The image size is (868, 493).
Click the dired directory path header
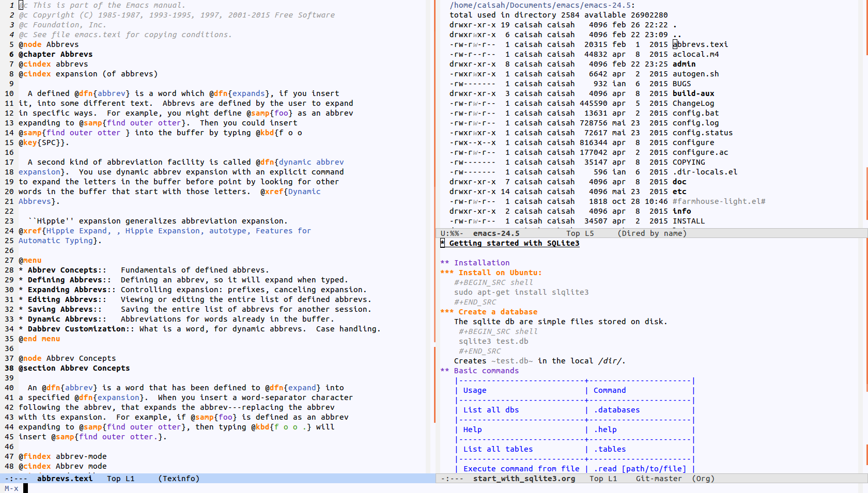(x=542, y=5)
